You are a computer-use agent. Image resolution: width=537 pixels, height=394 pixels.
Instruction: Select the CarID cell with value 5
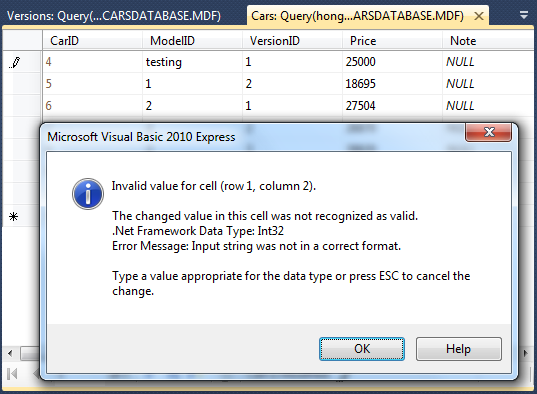point(92,84)
